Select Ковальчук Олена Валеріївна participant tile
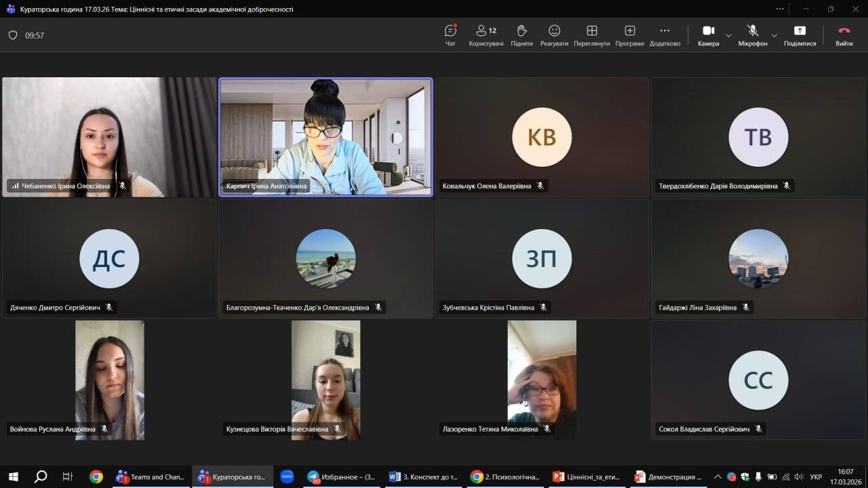Screen dimensions: 868x488 click(542, 137)
